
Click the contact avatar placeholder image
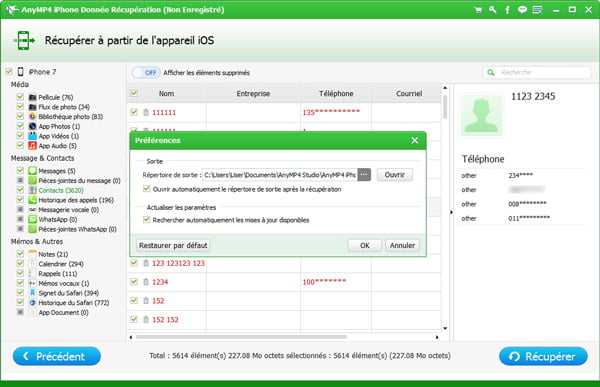[x=481, y=115]
